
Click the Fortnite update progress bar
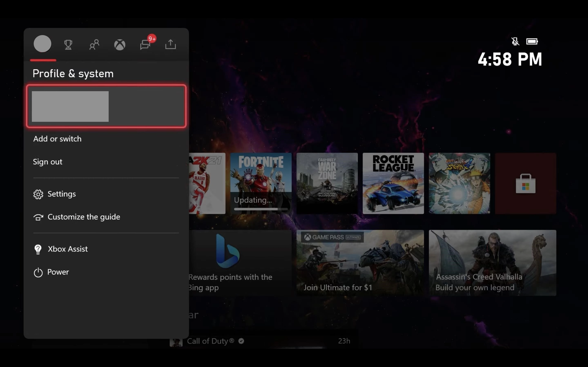(x=261, y=209)
